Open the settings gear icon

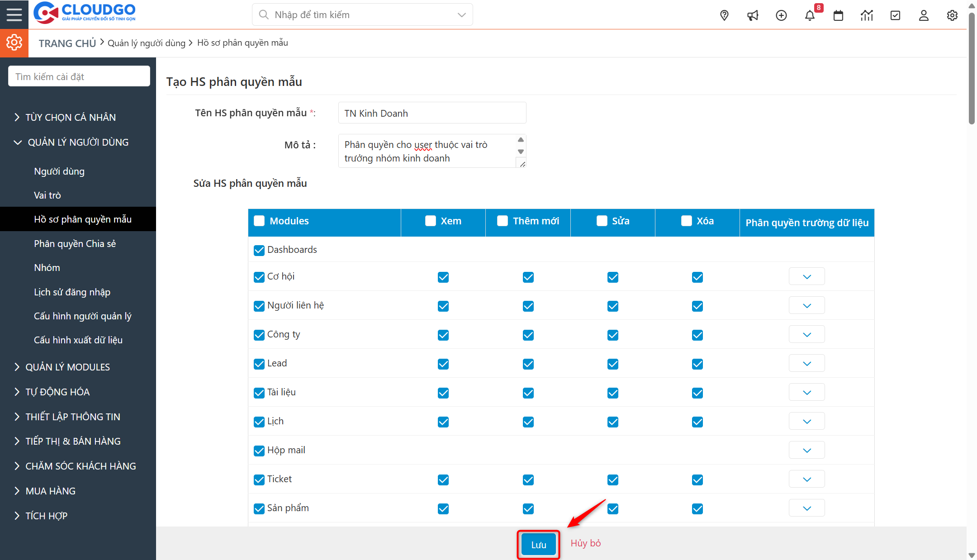coord(952,15)
